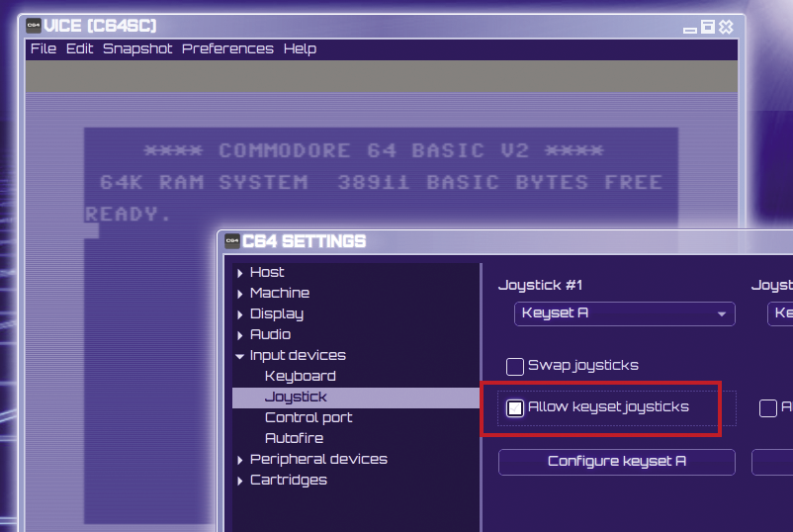Expand the Peripheral devices node arrow
This screenshot has height=532, width=793.
pyautogui.click(x=239, y=460)
